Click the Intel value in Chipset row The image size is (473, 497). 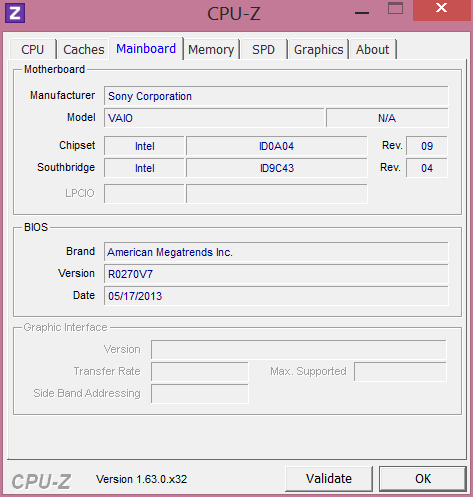point(144,146)
